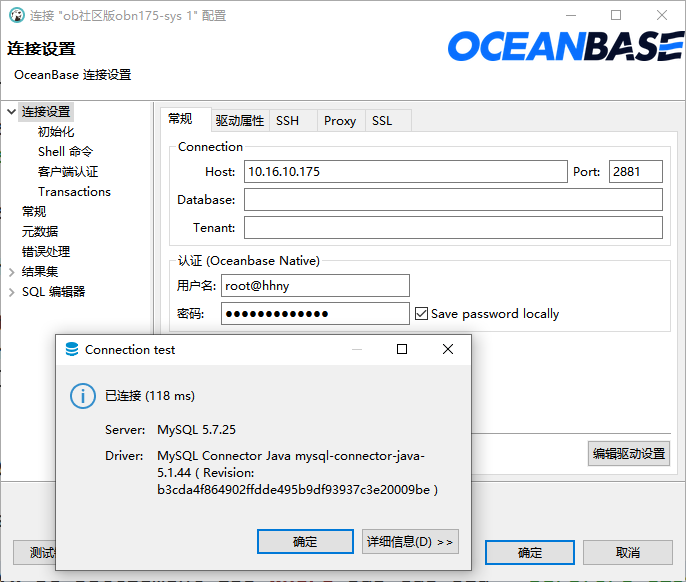Click the OceanBase logo in header

(x=565, y=46)
